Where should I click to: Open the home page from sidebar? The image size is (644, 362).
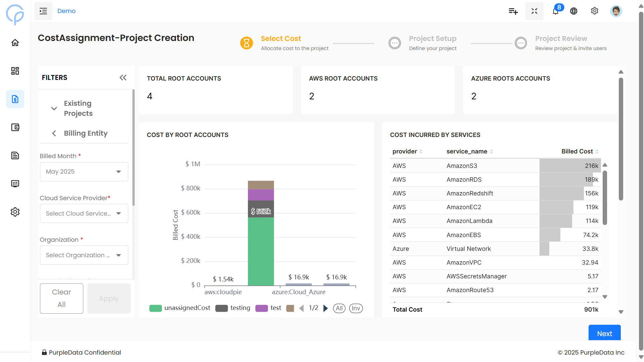pos(15,43)
